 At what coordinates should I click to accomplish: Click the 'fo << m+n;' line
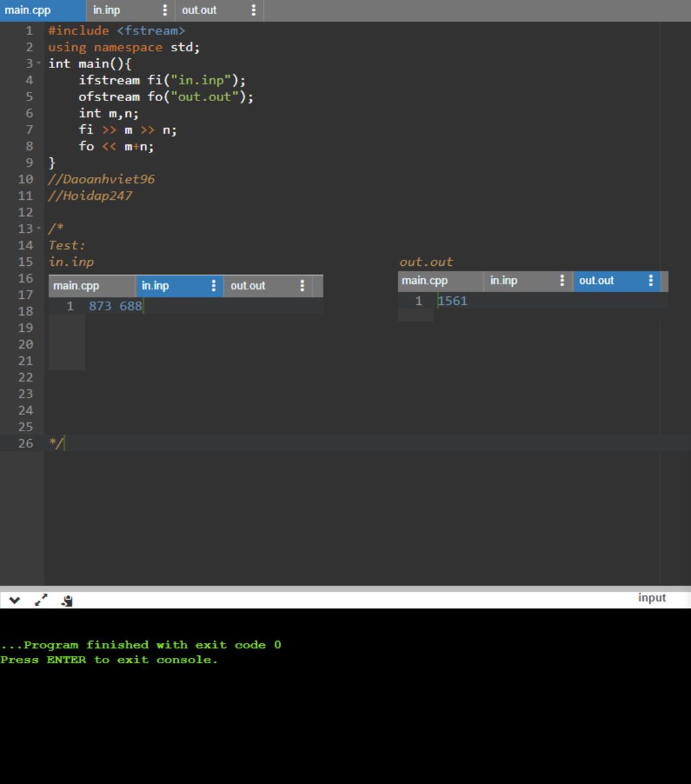pyautogui.click(x=116, y=146)
